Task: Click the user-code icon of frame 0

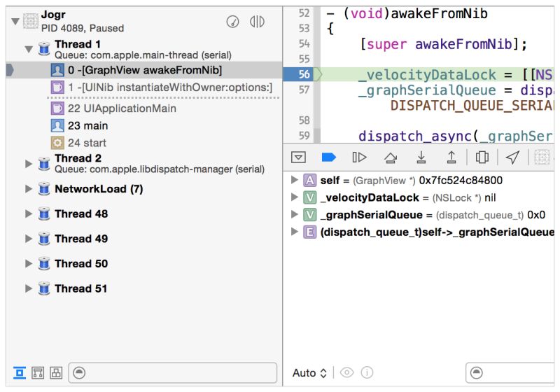Action: click(x=57, y=70)
